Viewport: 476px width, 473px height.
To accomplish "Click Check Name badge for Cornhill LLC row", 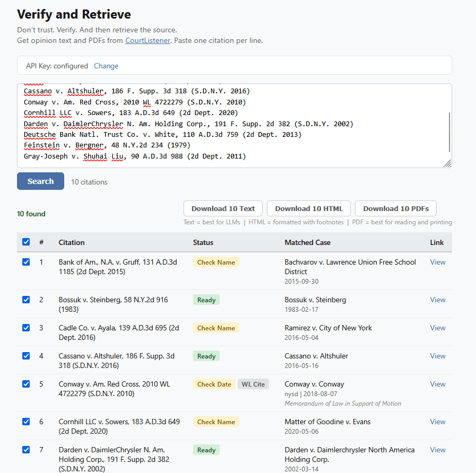I will click(x=216, y=422).
